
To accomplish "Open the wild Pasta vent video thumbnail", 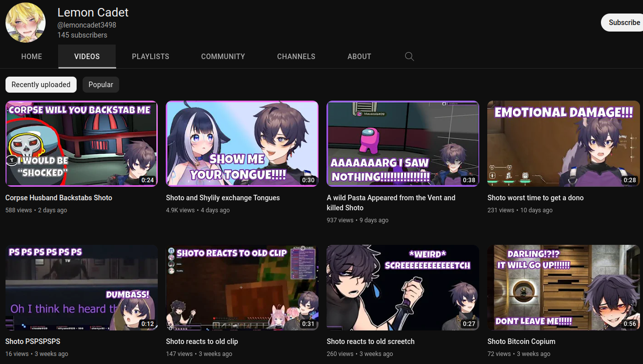I will (x=403, y=144).
